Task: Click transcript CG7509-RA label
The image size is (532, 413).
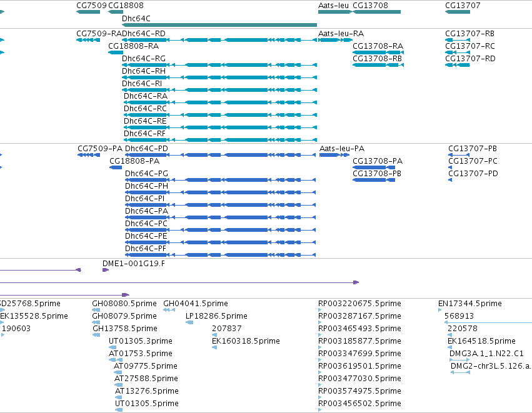Action: (99, 34)
